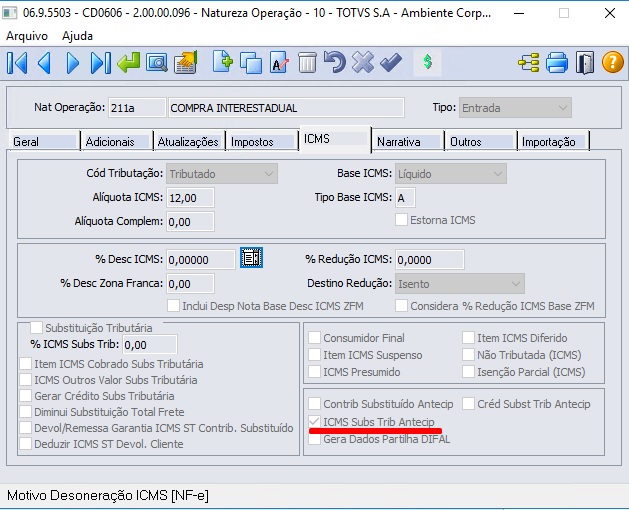This screenshot has height=510, width=629.
Task: Toggle Créd Subst Trib Antecip checkbox
Action: click(468, 404)
